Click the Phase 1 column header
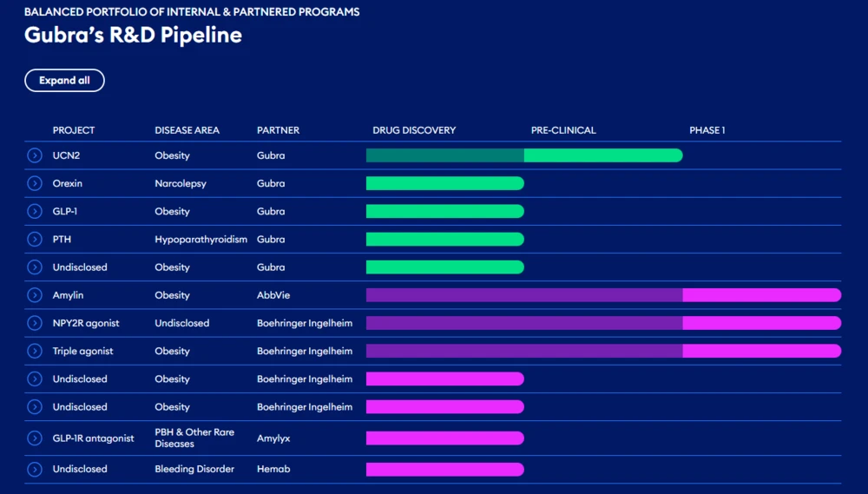 707,130
